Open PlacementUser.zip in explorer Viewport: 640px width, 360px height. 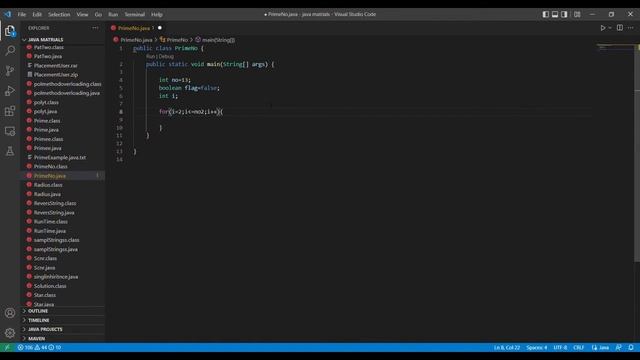coord(56,75)
